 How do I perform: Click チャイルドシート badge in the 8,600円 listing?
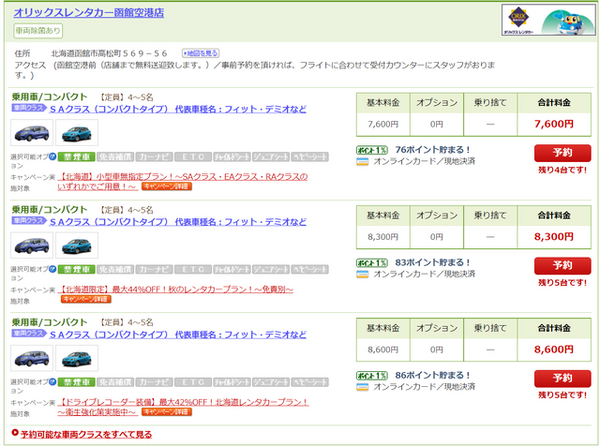232,382
